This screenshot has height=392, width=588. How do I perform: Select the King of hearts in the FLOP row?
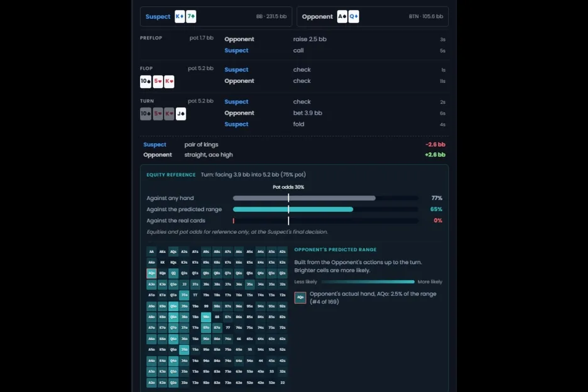169,82
